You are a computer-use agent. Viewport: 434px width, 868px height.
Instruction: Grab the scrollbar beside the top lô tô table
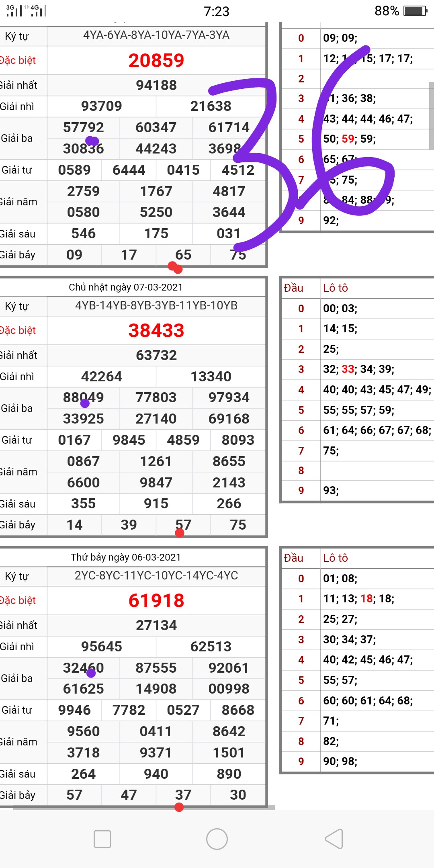click(431, 116)
